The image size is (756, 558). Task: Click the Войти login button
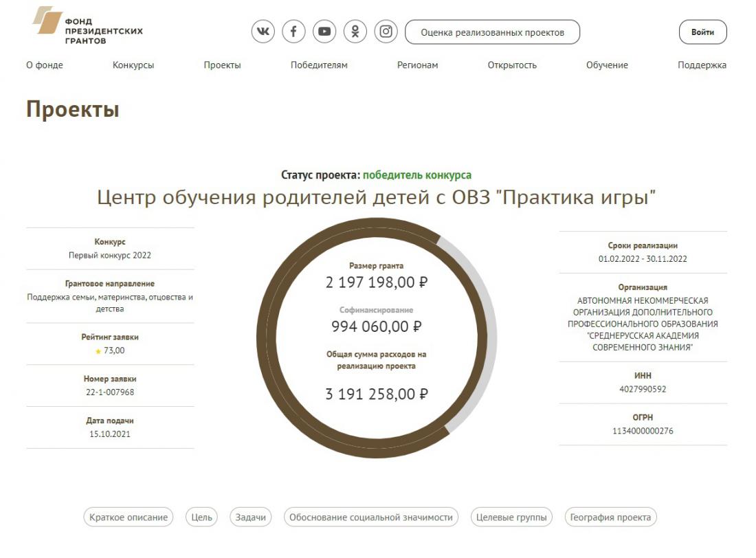pos(702,32)
